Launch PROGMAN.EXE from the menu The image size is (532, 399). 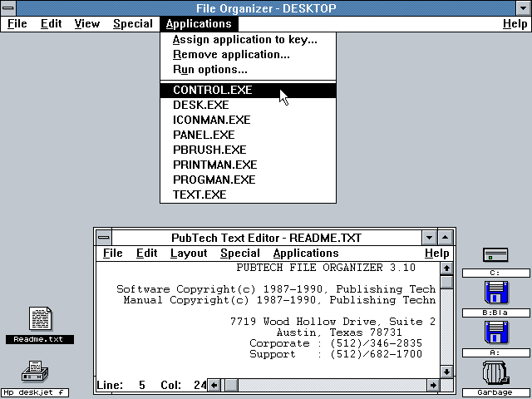coord(248,180)
